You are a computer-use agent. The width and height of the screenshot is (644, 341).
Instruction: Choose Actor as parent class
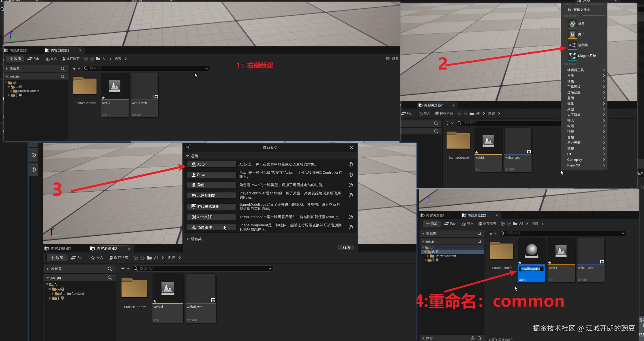[x=211, y=164]
